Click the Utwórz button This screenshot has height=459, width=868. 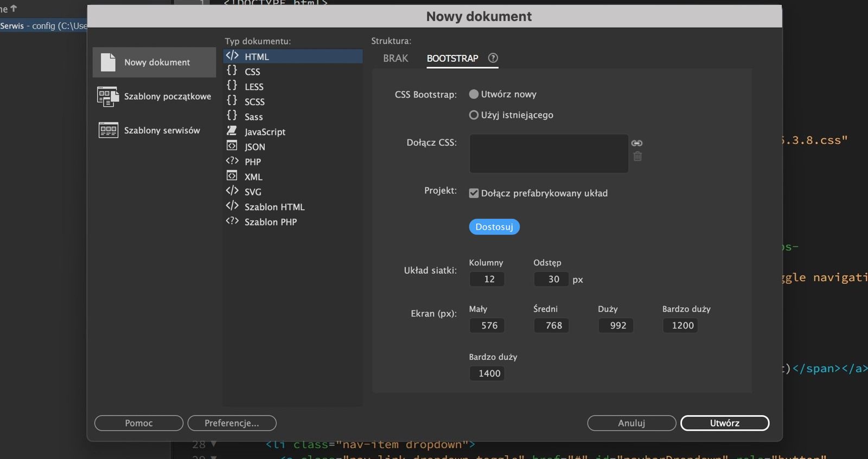(x=725, y=423)
